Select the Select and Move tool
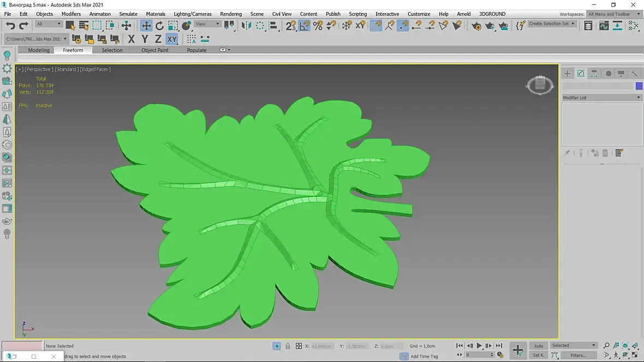The width and height of the screenshot is (644, 362). (146, 26)
